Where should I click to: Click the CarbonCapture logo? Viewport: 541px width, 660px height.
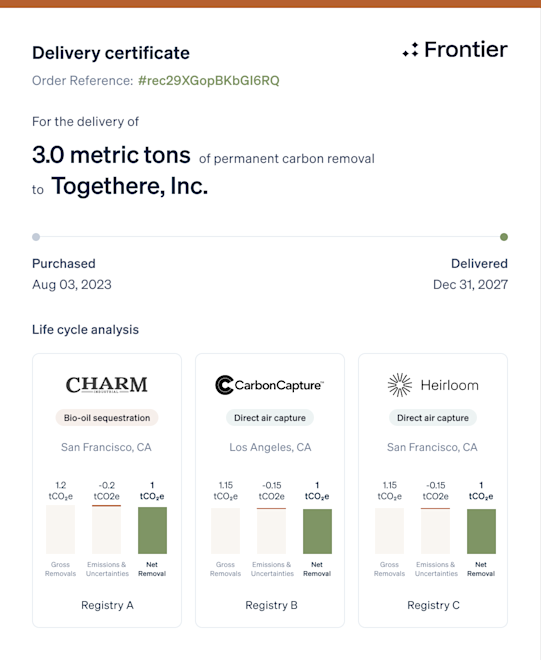point(269,385)
